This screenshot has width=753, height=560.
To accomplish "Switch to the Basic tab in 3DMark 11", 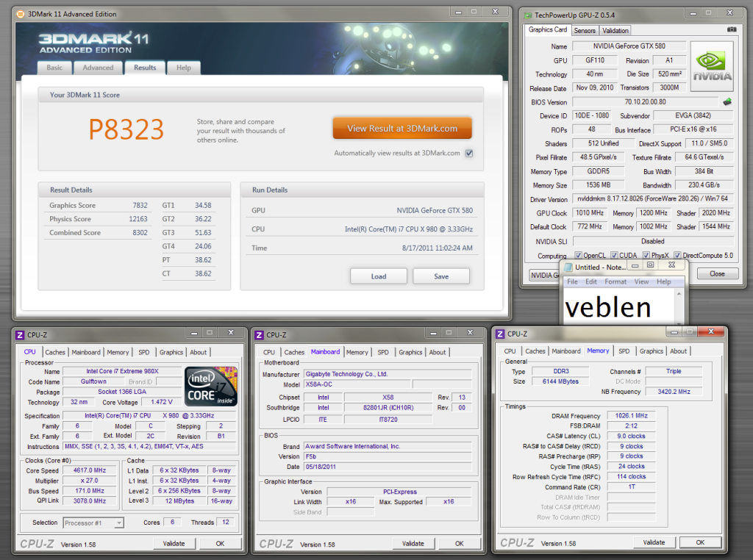I will tap(54, 68).
